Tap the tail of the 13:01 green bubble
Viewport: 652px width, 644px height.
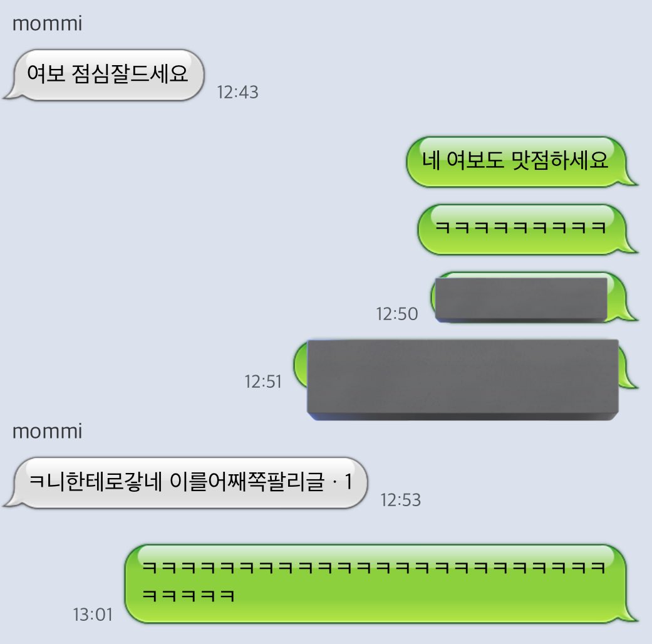(x=629, y=616)
